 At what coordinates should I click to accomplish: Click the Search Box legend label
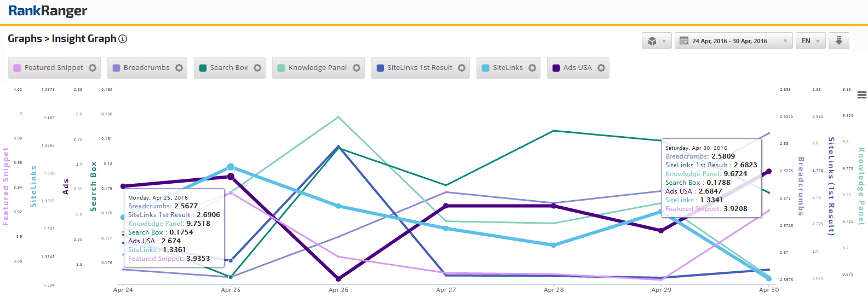[x=229, y=68]
